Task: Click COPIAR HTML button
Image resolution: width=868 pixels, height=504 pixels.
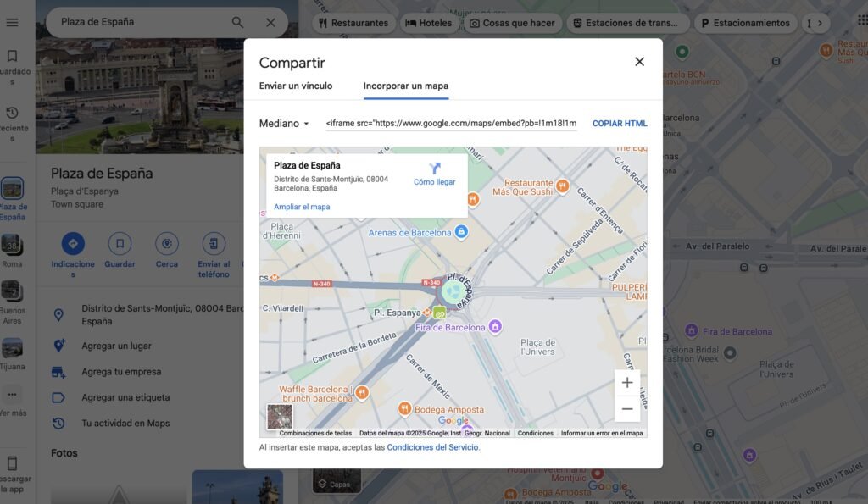Action: click(x=619, y=124)
